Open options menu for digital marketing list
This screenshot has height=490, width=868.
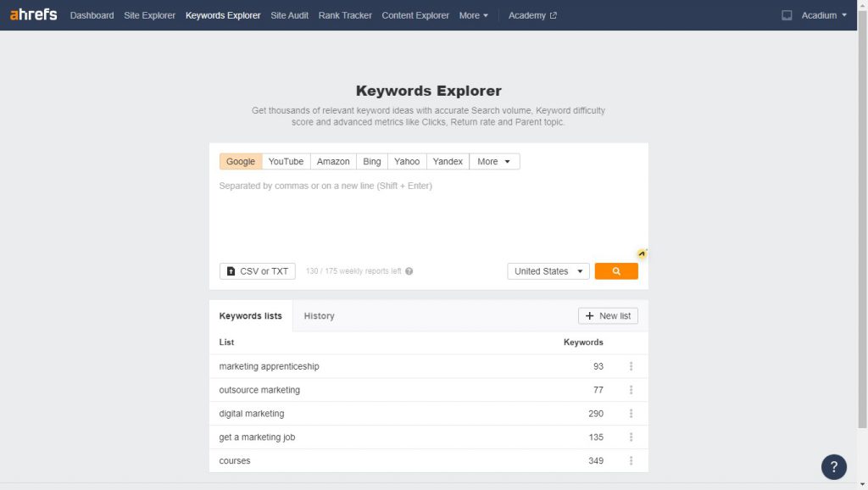pos(631,414)
